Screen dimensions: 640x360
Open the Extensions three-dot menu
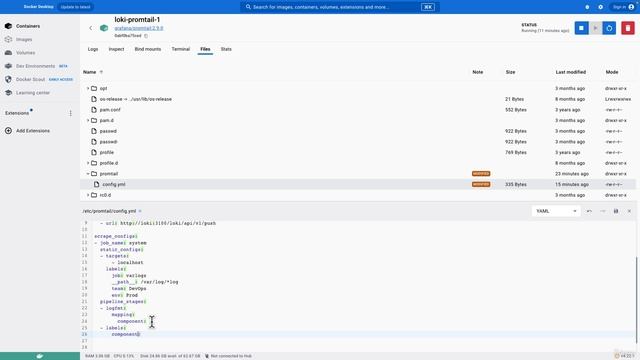[71, 113]
